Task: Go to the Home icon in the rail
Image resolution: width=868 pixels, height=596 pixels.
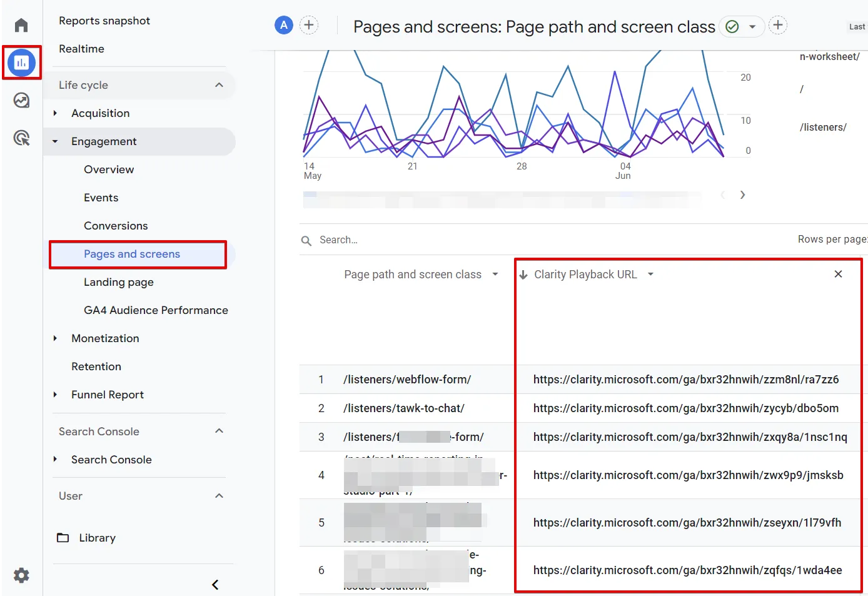Action: 21,25
